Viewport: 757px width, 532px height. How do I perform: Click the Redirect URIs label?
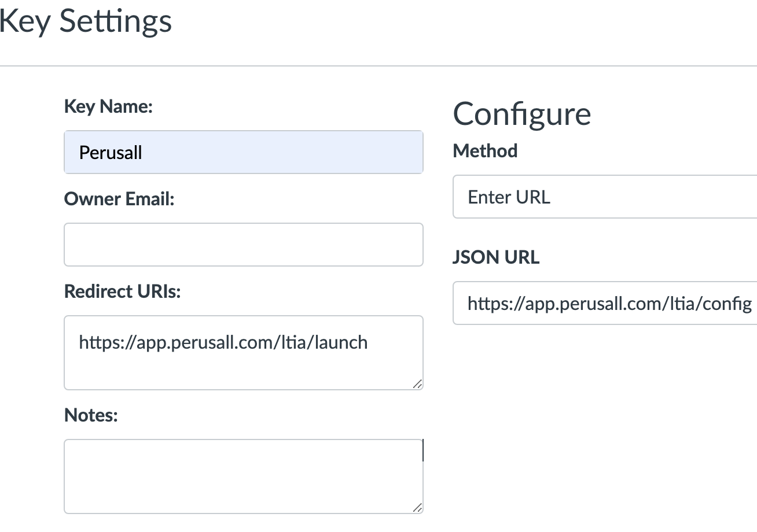click(122, 291)
